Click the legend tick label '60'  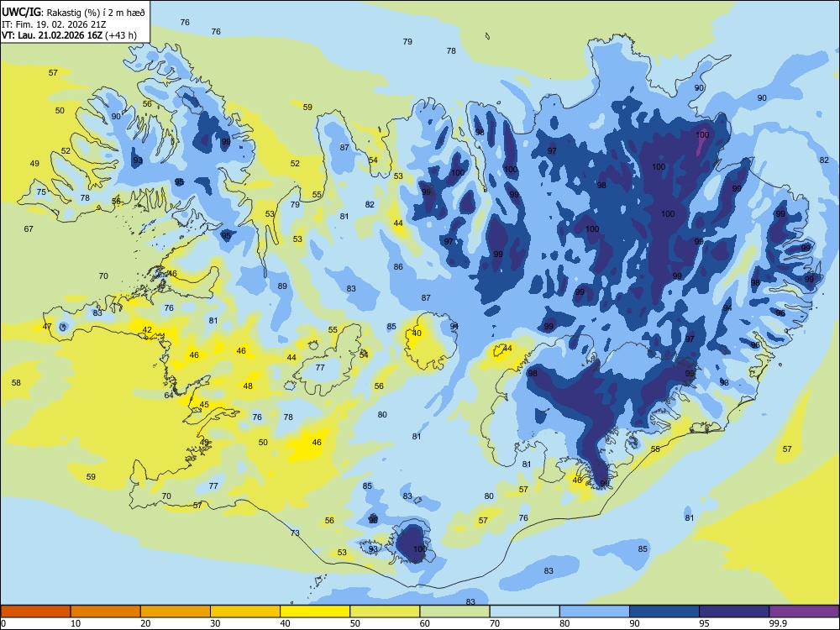coord(425,623)
